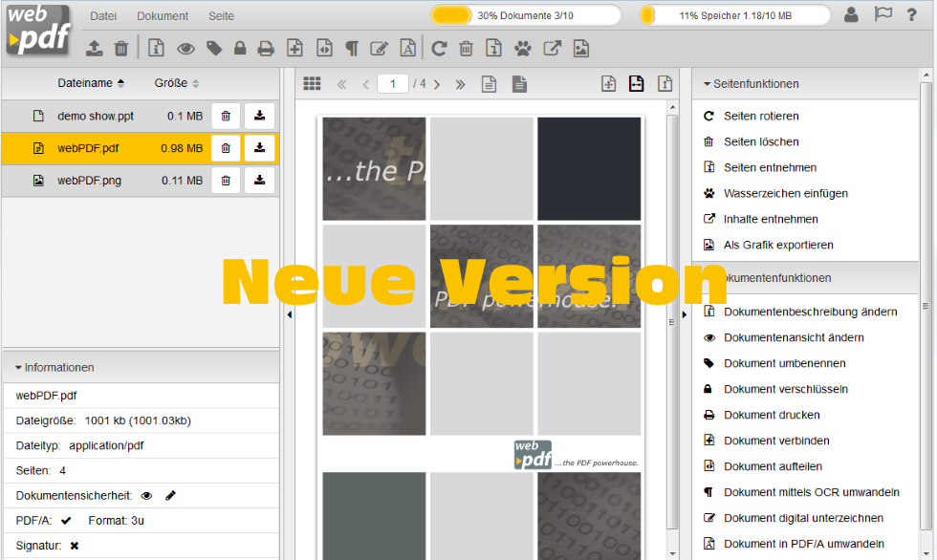Select the watermark insertion tool in the toolbar
Screen dimensions: 937x560
(x=522, y=48)
